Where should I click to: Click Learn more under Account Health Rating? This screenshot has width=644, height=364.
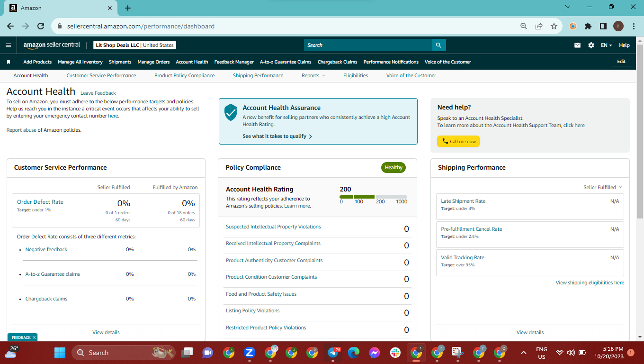point(297,206)
